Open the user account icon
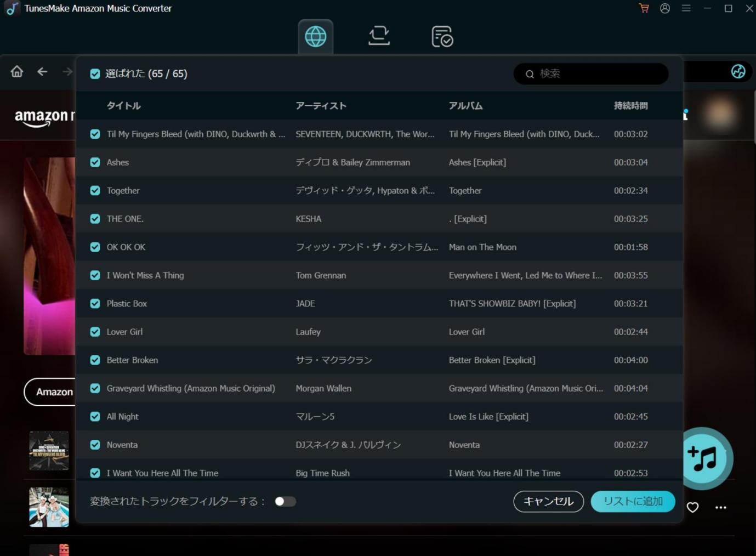Image resolution: width=756 pixels, height=556 pixels. (665, 8)
